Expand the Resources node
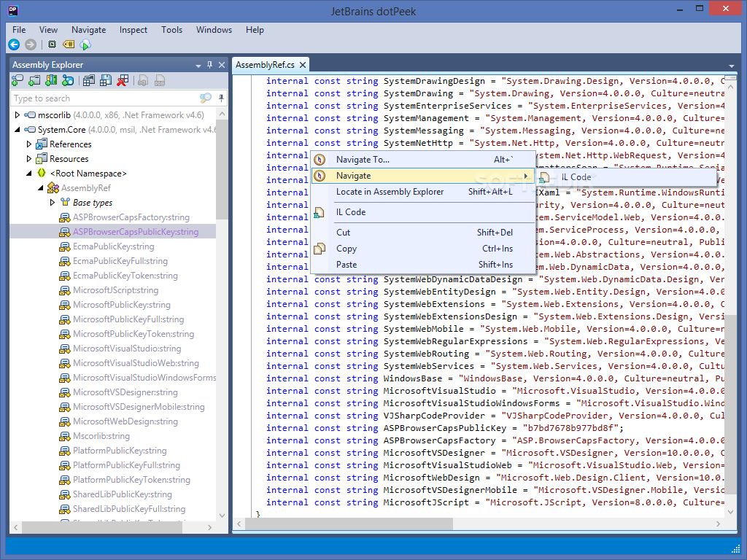The height and width of the screenshot is (560, 747). coord(29,158)
